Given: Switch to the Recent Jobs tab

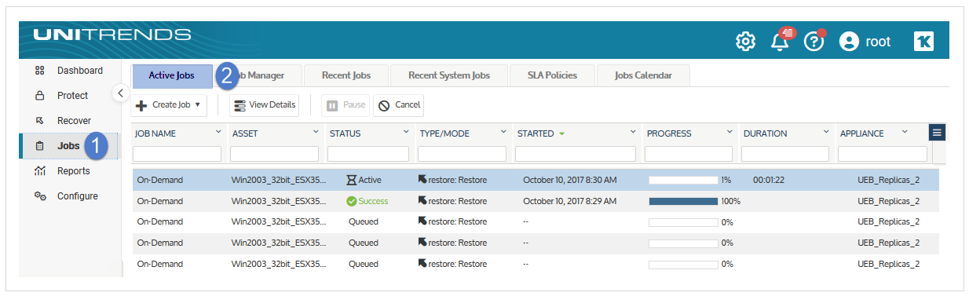Looking at the screenshot, I should [x=346, y=75].
